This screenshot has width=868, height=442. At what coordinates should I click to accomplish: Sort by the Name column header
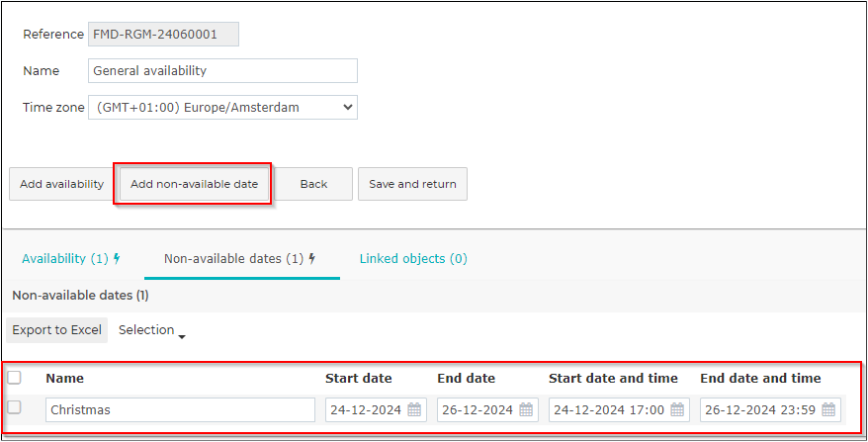coord(65,379)
